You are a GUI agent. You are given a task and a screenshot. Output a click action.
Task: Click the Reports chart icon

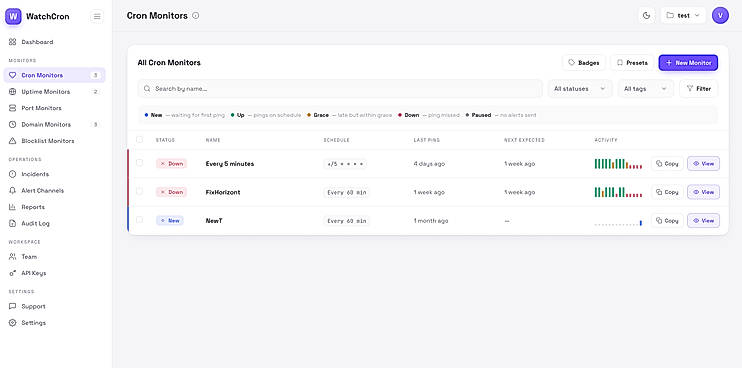12,207
